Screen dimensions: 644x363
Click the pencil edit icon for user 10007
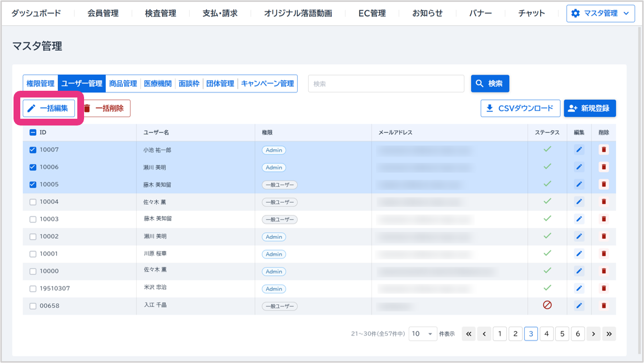[579, 150]
